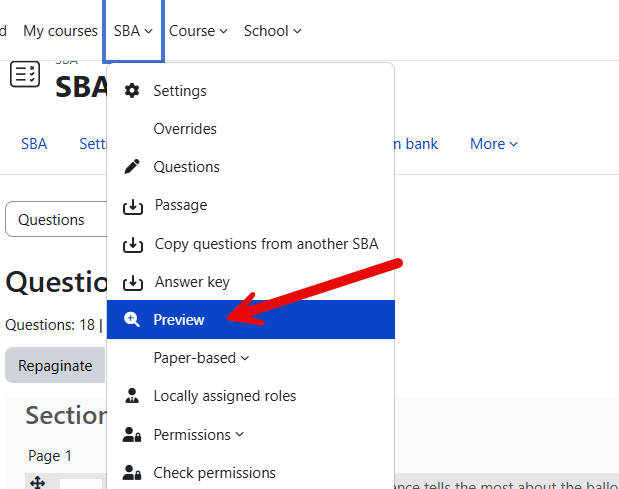Screen dimensions: 619x489
Task: Click the import icon beside Passage
Action: click(x=132, y=206)
